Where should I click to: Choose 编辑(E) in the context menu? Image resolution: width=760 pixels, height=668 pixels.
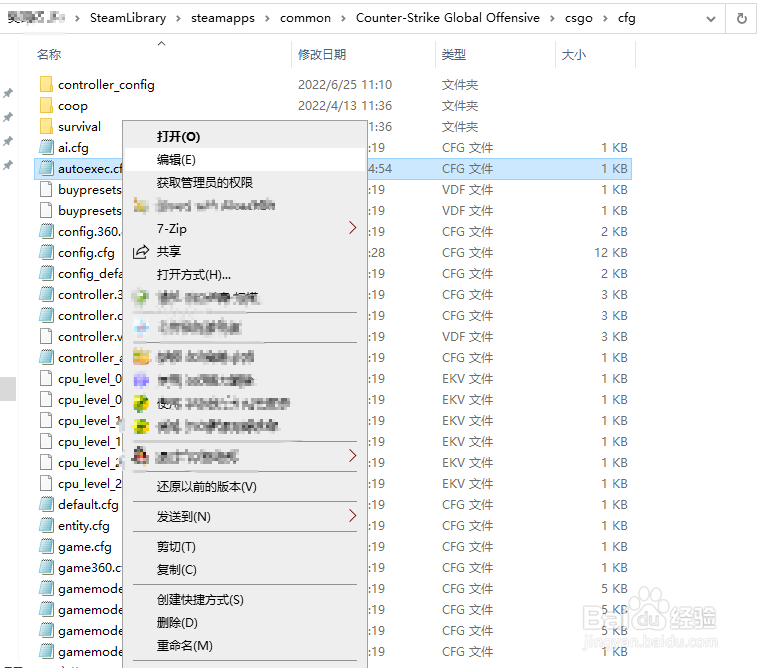[x=245, y=159]
